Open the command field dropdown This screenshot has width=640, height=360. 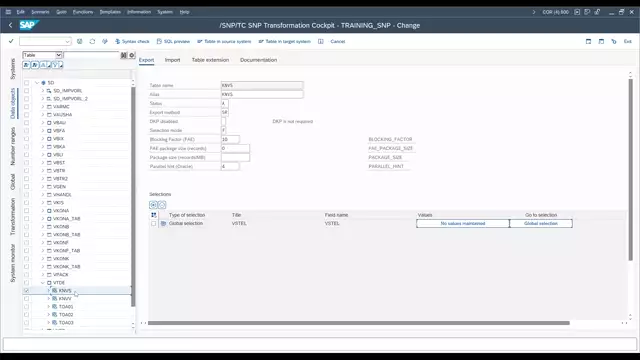pyautogui.click(x=67, y=41)
